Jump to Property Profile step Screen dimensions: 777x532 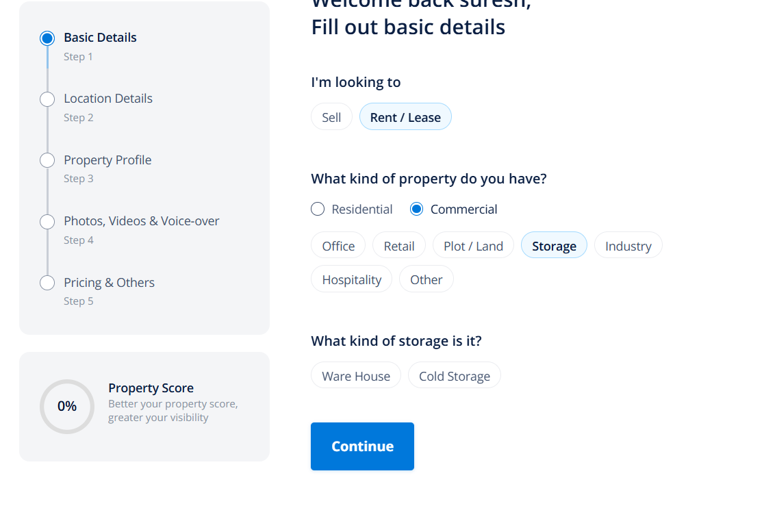pos(107,160)
